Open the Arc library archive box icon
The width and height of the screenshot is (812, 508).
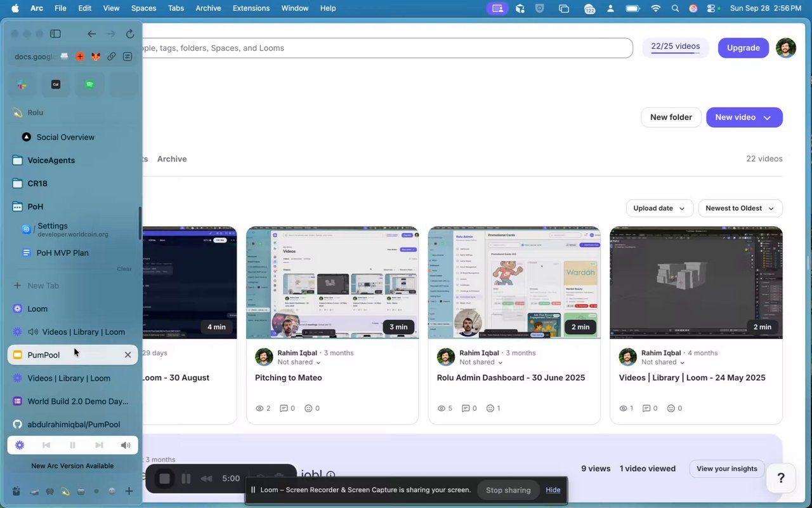click(x=16, y=491)
